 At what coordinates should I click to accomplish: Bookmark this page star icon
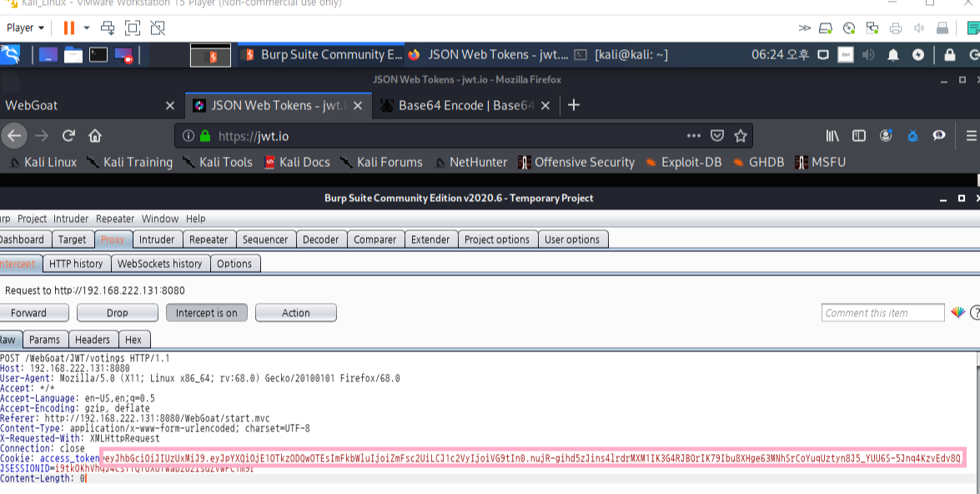[741, 136]
